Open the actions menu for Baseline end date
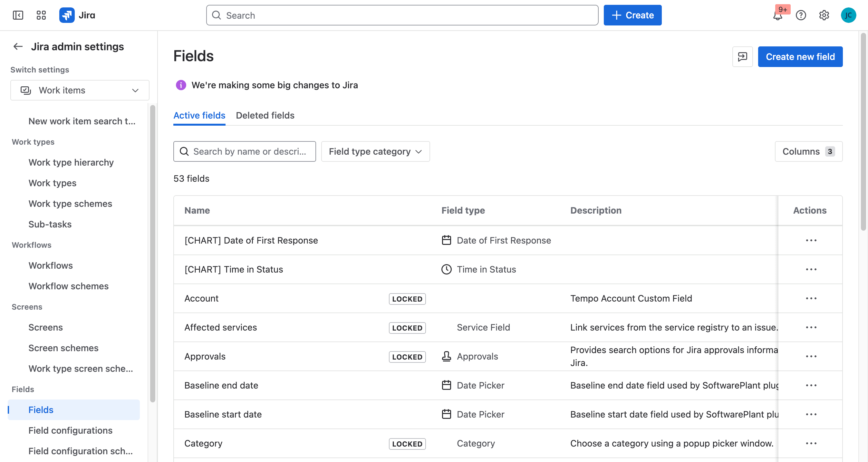 click(x=812, y=385)
